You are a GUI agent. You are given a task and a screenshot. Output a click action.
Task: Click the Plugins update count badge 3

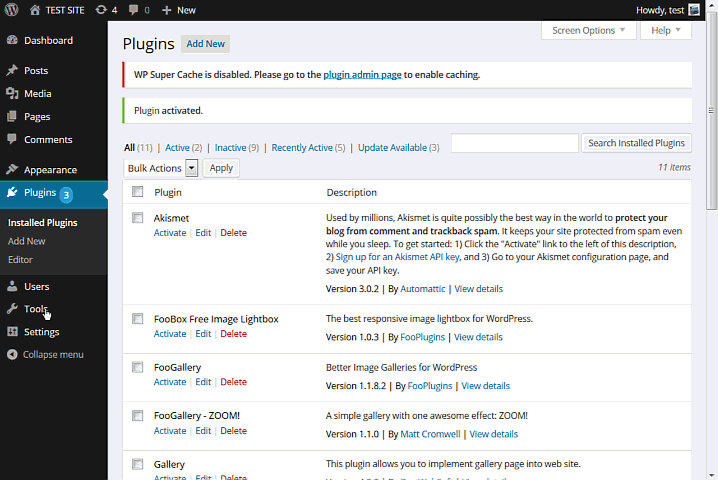pyautogui.click(x=66, y=195)
